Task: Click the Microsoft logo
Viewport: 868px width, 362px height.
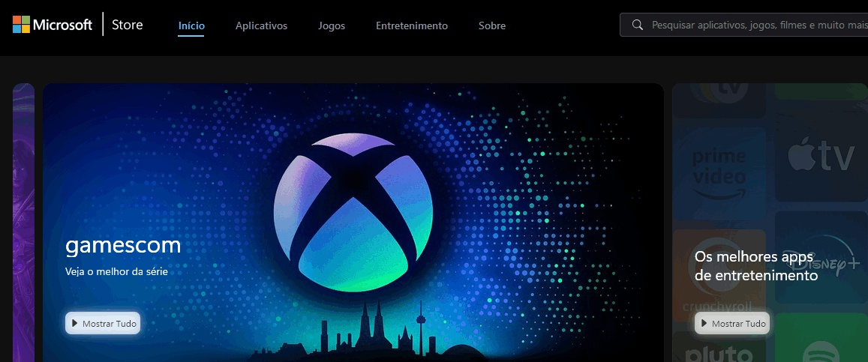Action: 53,25
